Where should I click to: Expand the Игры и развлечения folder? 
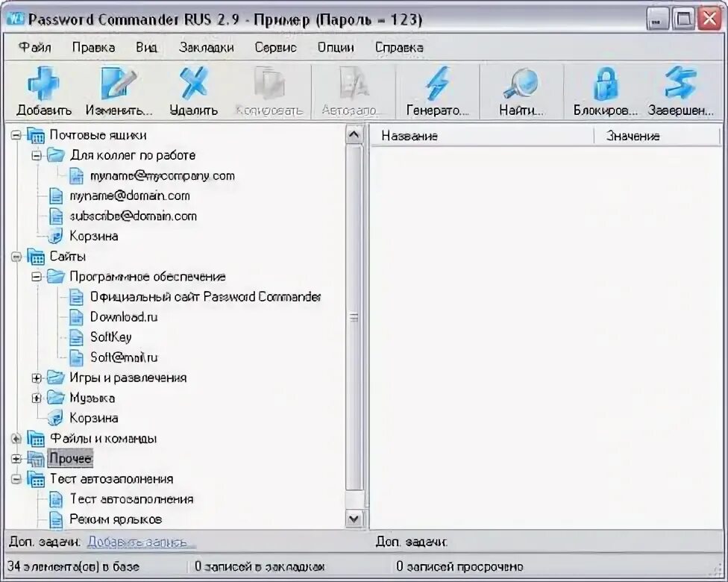37,378
